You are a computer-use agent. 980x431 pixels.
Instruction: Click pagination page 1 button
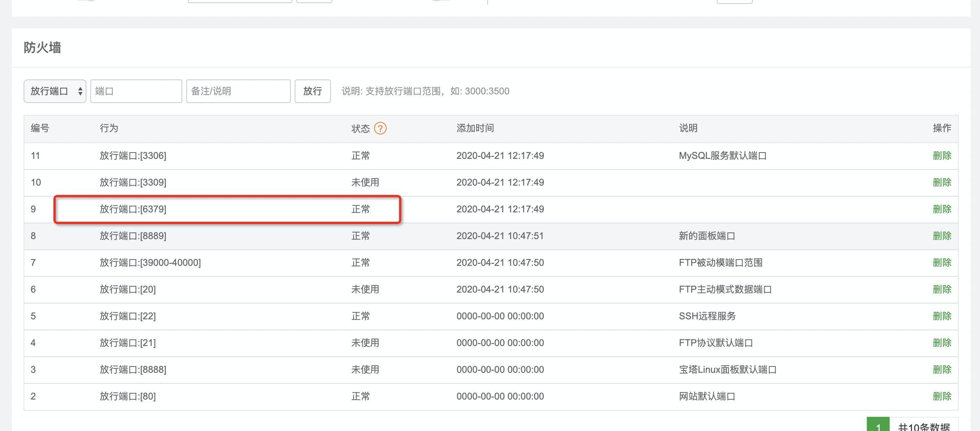click(878, 425)
